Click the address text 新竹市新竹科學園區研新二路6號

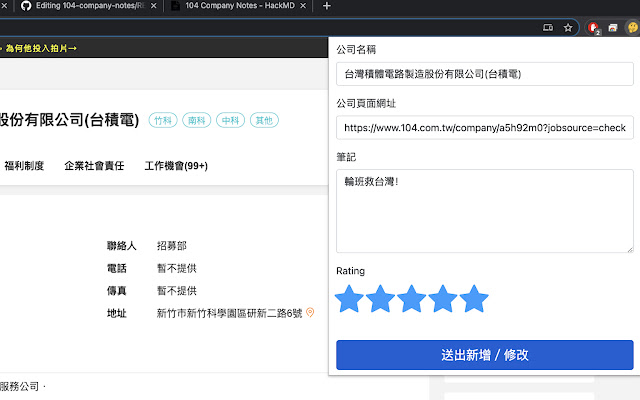coord(229,313)
